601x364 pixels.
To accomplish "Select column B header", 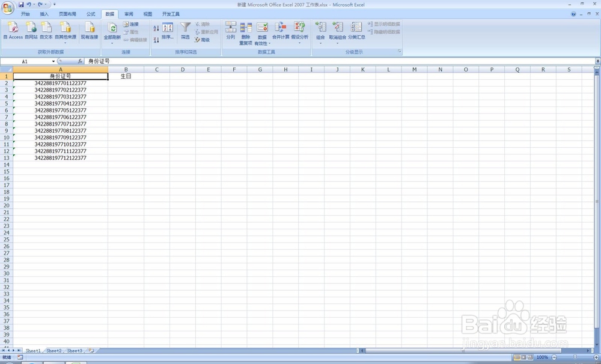I will tap(126, 69).
